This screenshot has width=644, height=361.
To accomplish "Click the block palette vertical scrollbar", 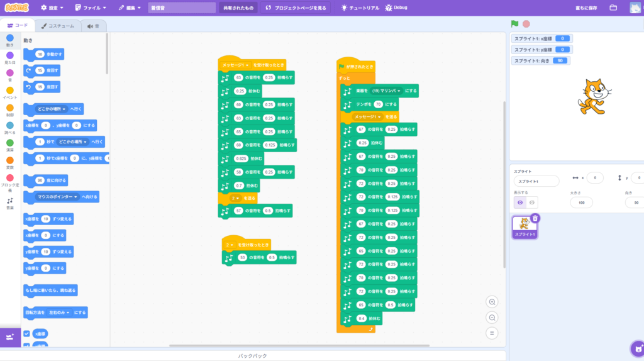I will 107,53.
